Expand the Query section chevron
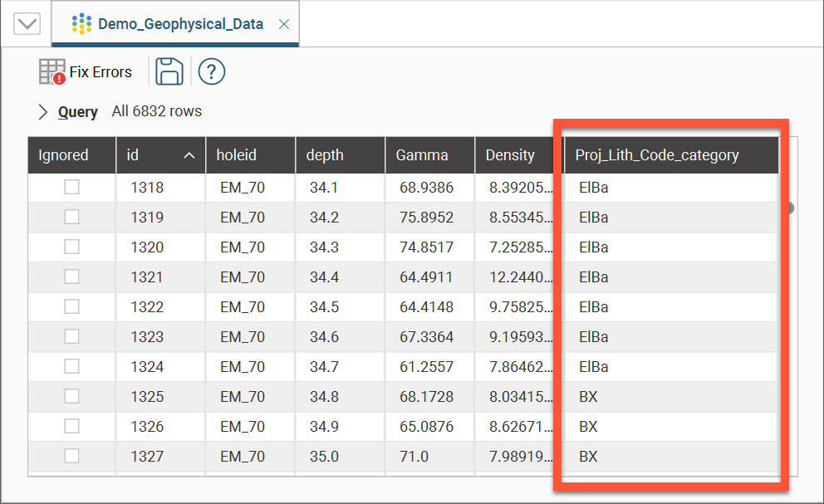824x504 pixels. 43,112
